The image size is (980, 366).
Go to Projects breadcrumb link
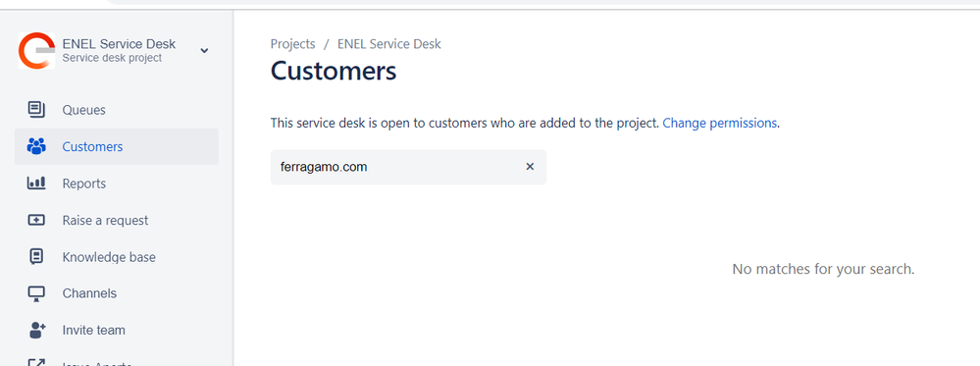tap(292, 44)
